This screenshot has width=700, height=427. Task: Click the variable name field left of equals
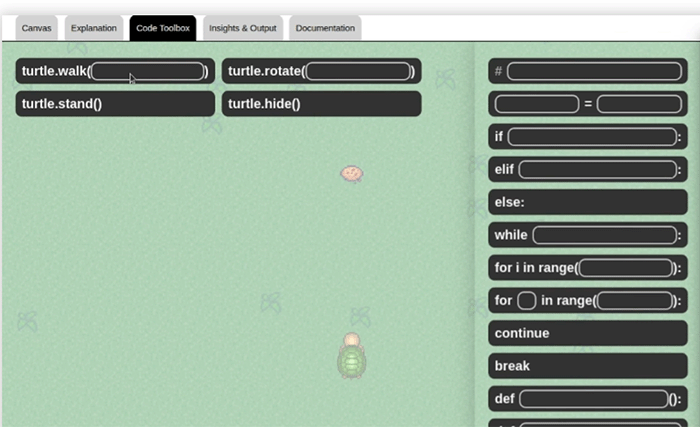click(536, 104)
